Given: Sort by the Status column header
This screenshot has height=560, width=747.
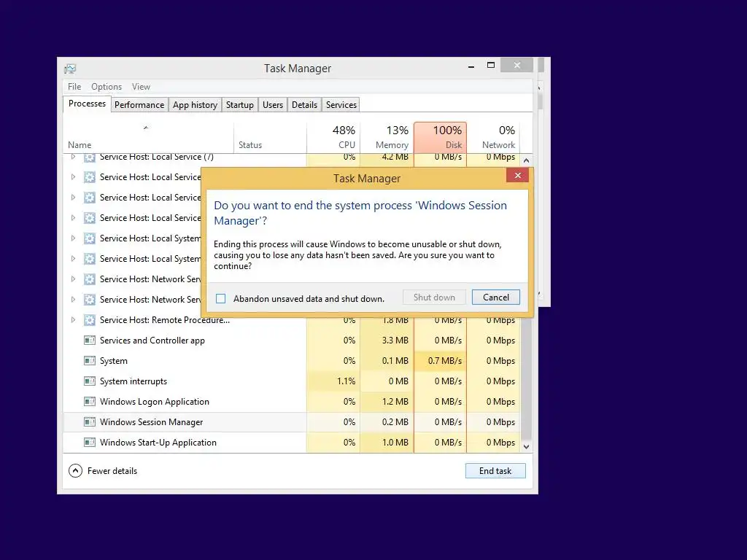Looking at the screenshot, I should 270,138.
